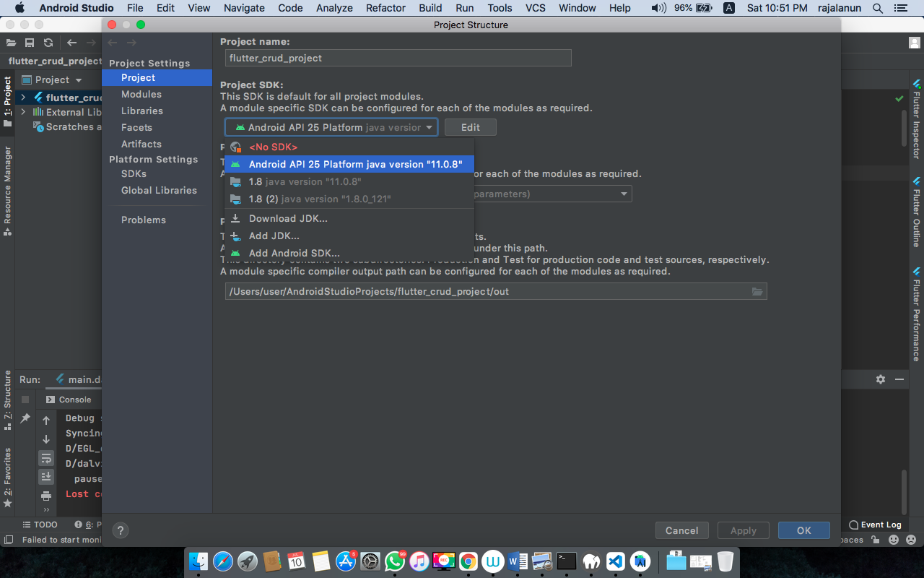Open the Build menu
The image size is (924, 578).
pyautogui.click(x=430, y=8)
